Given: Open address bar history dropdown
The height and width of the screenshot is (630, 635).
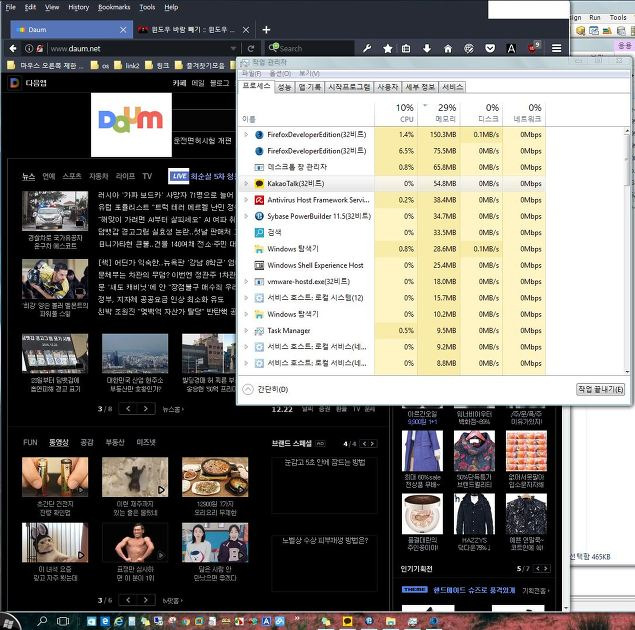Looking at the screenshot, I should pyautogui.click(x=233, y=49).
